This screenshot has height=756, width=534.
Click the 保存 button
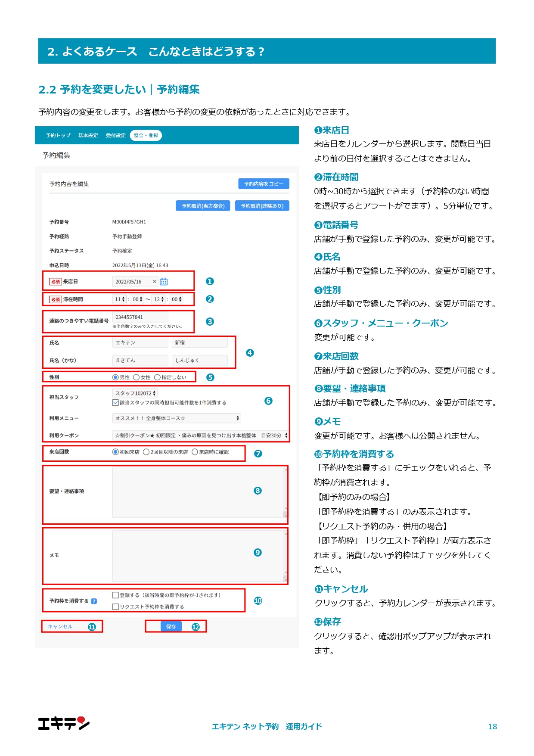pos(171,626)
